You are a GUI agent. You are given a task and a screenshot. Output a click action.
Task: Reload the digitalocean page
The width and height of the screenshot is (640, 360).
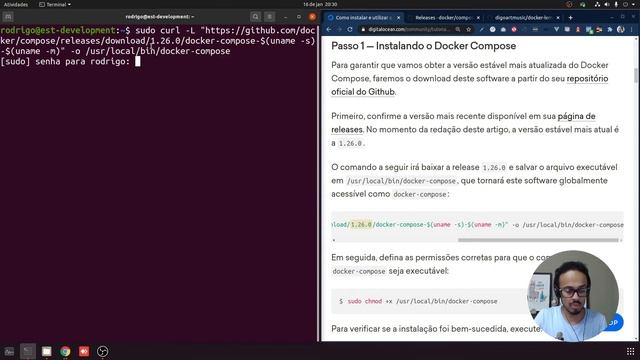pos(350,29)
